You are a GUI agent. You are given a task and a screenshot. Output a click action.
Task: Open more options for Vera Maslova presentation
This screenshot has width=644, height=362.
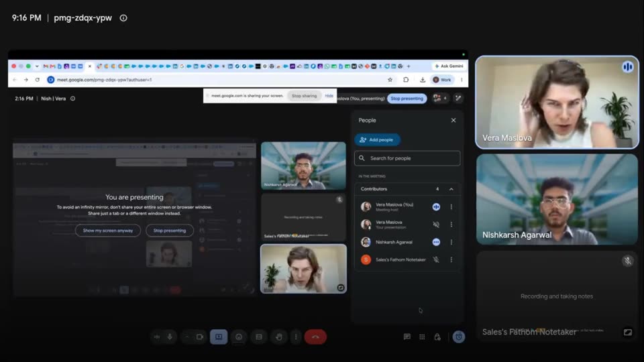point(451,225)
